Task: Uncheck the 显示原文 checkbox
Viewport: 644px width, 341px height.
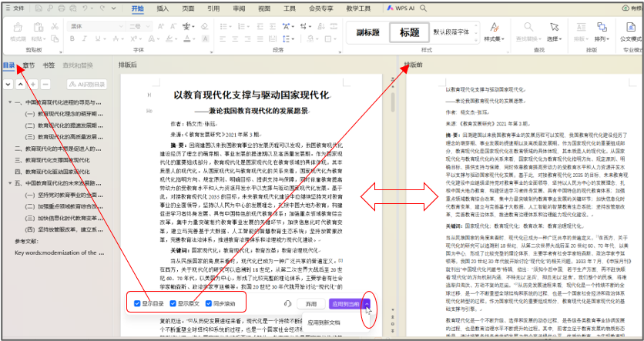Action: coord(173,303)
